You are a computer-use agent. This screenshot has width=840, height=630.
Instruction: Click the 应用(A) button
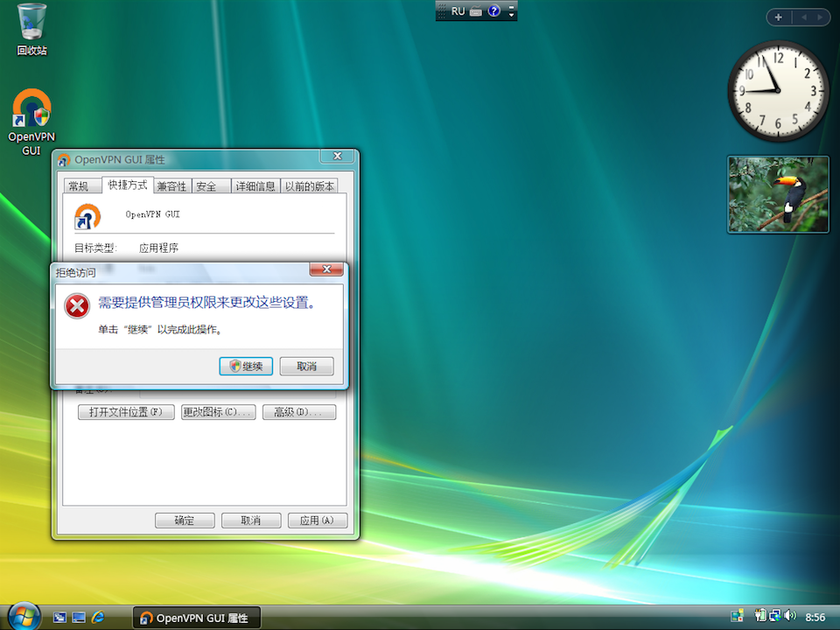317,520
